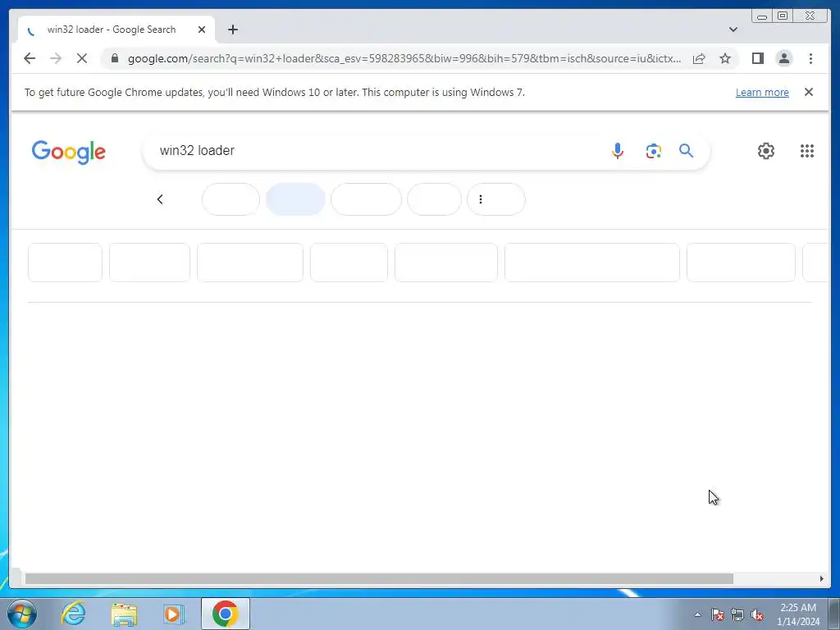Image resolution: width=840 pixels, height=630 pixels.
Task: Show hidden system tray icons
Action: pyautogui.click(x=697, y=614)
